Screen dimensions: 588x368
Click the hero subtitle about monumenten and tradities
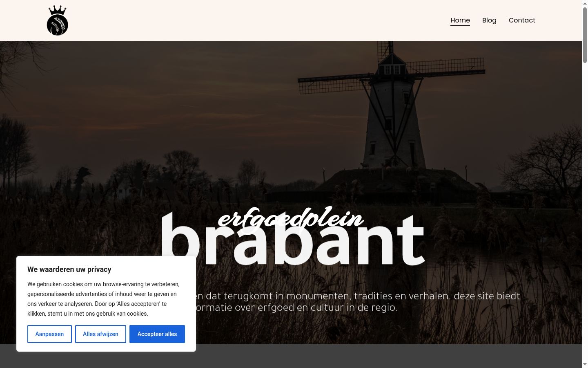(x=358, y=301)
